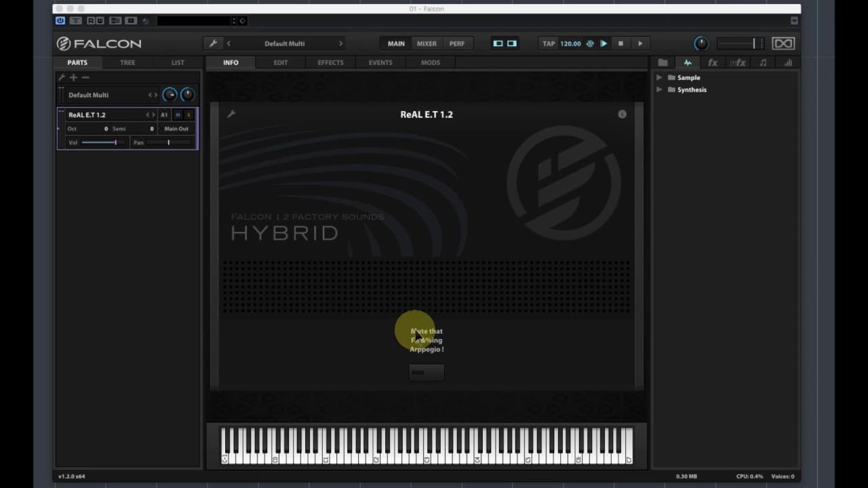Open host bar preset name field

coord(194,21)
